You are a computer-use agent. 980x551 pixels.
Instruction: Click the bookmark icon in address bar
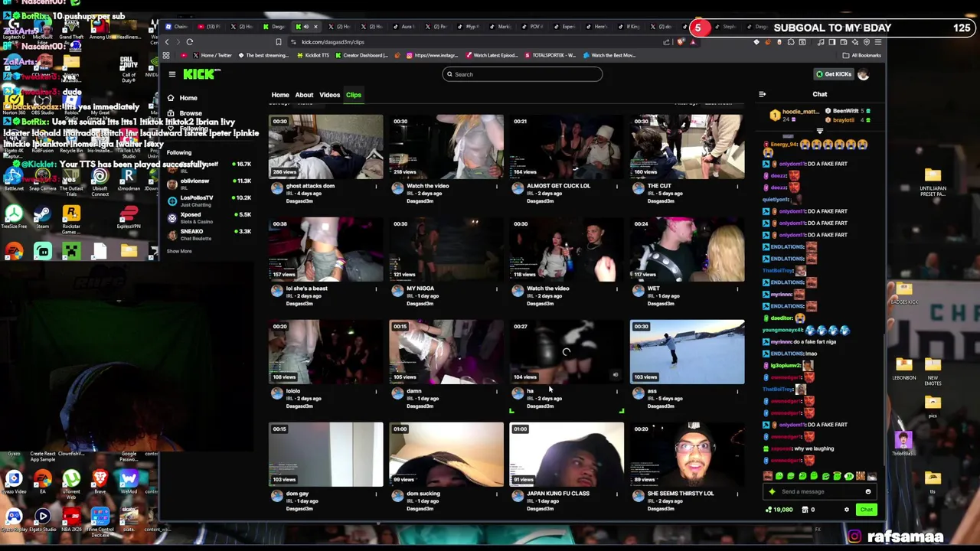click(279, 42)
